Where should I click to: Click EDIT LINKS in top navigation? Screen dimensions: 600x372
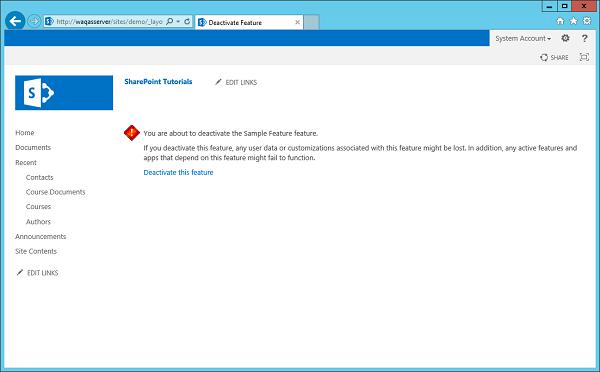click(x=236, y=82)
